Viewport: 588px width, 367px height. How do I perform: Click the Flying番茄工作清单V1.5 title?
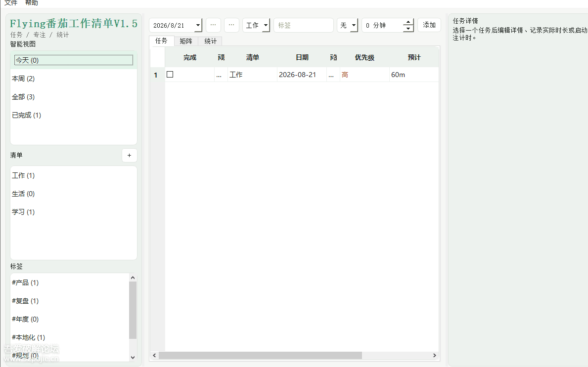point(74,24)
